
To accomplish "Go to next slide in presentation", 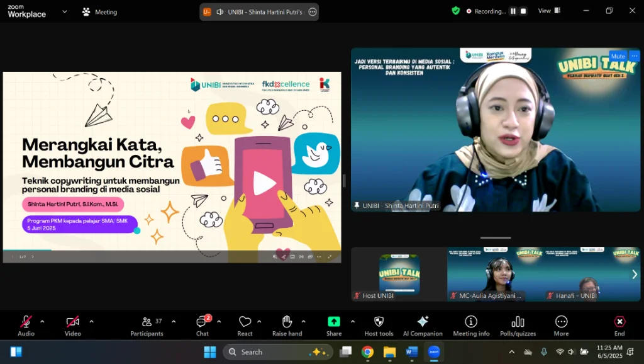I will click(33, 257).
